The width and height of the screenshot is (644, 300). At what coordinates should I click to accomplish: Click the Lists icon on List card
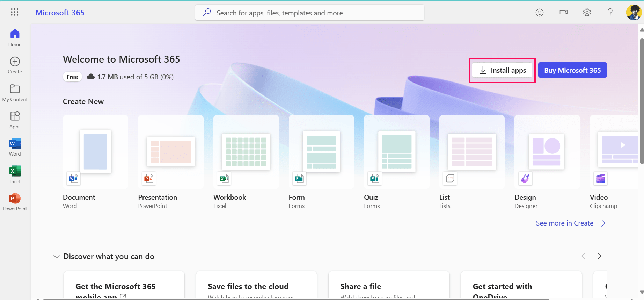click(450, 179)
